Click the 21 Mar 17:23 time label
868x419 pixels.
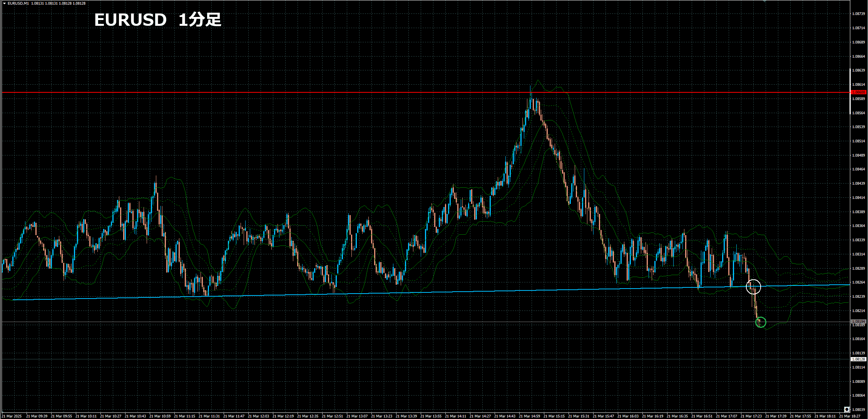[x=751, y=416]
